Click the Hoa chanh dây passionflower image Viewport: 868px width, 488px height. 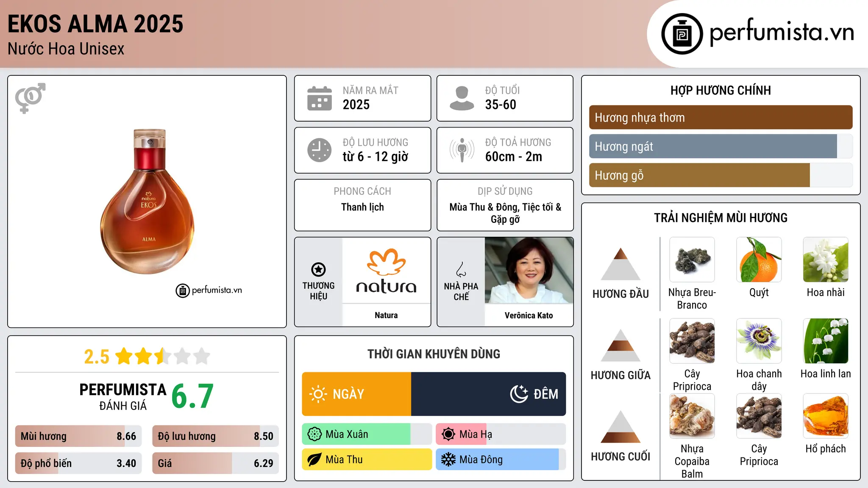click(759, 341)
